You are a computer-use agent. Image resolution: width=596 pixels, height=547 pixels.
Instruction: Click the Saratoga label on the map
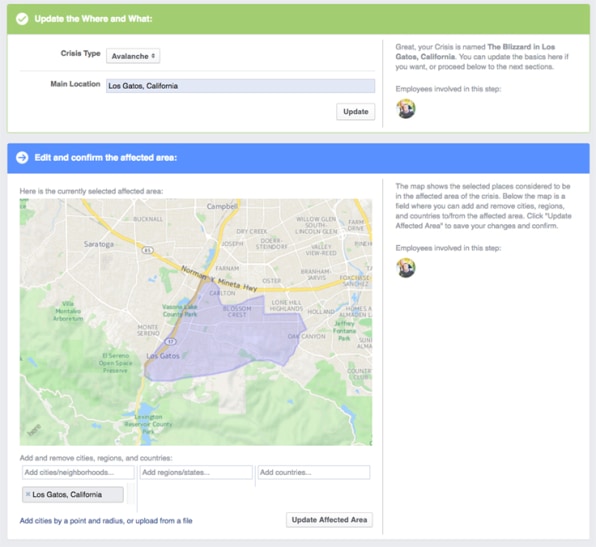pyautogui.click(x=99, y=244)
